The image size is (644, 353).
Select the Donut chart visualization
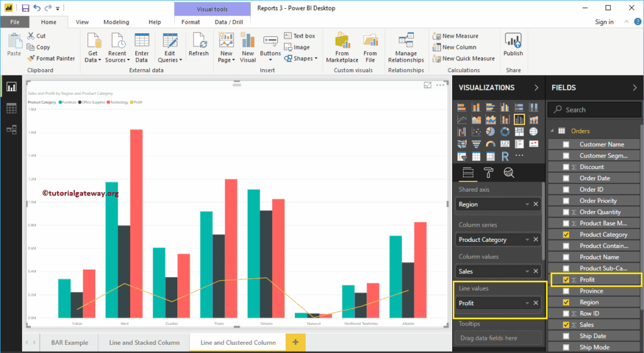click(505, 132)
